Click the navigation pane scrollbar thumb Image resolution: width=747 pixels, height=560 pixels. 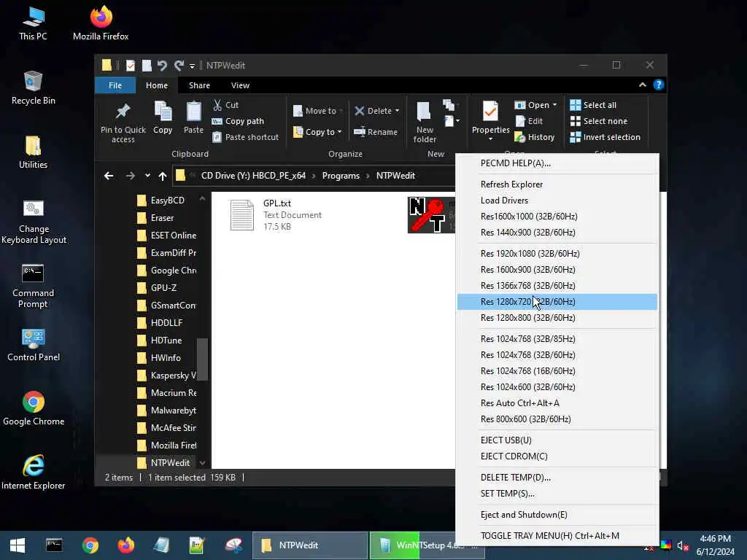pos(203,359)
